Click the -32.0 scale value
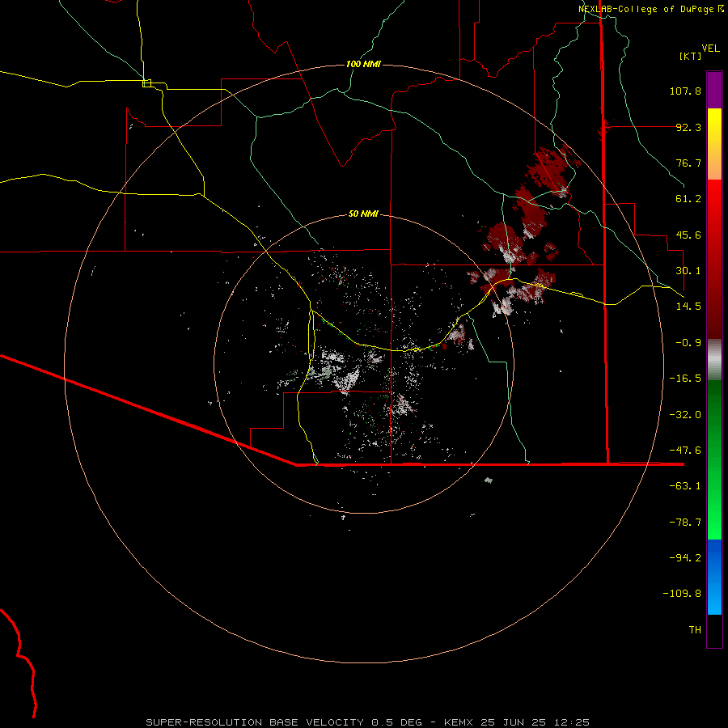 [x=685, y=415]
